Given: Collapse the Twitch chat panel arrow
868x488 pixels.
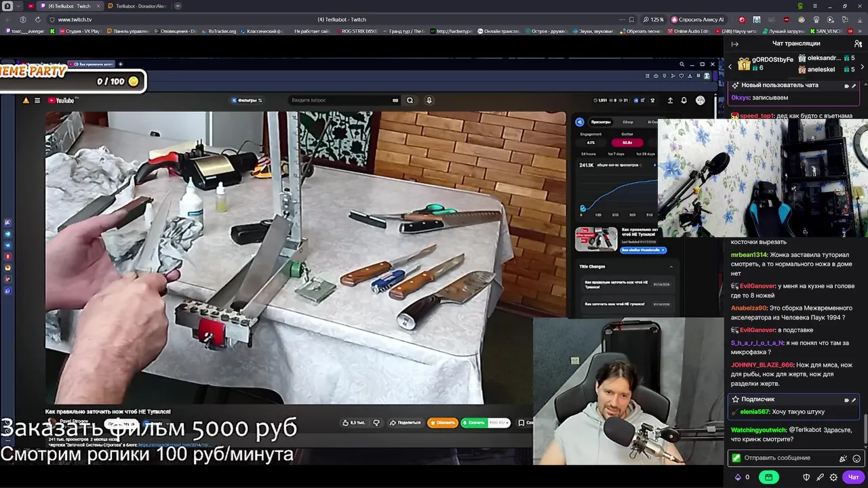Looking at the screenshot, I should click(x=735, y=43).
